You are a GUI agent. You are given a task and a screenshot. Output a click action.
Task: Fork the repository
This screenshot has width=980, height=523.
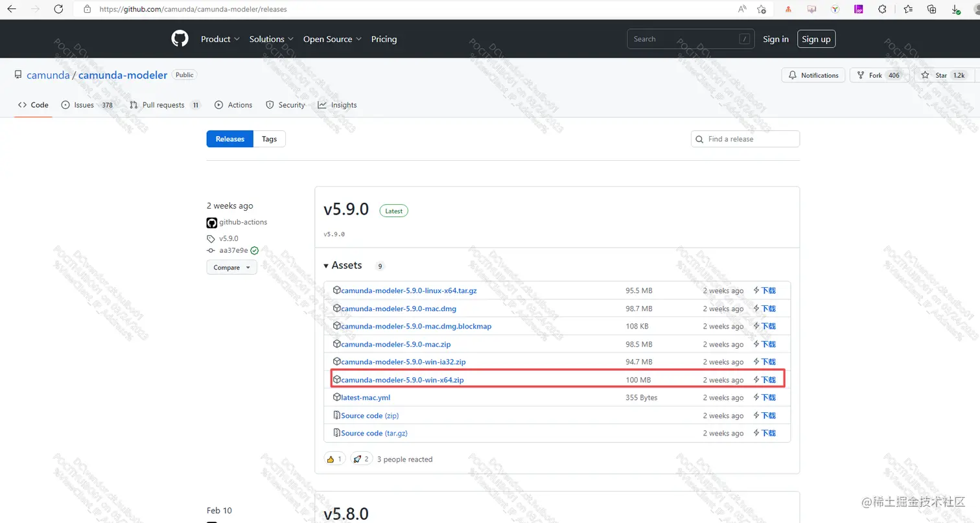(x=878, y=75)
